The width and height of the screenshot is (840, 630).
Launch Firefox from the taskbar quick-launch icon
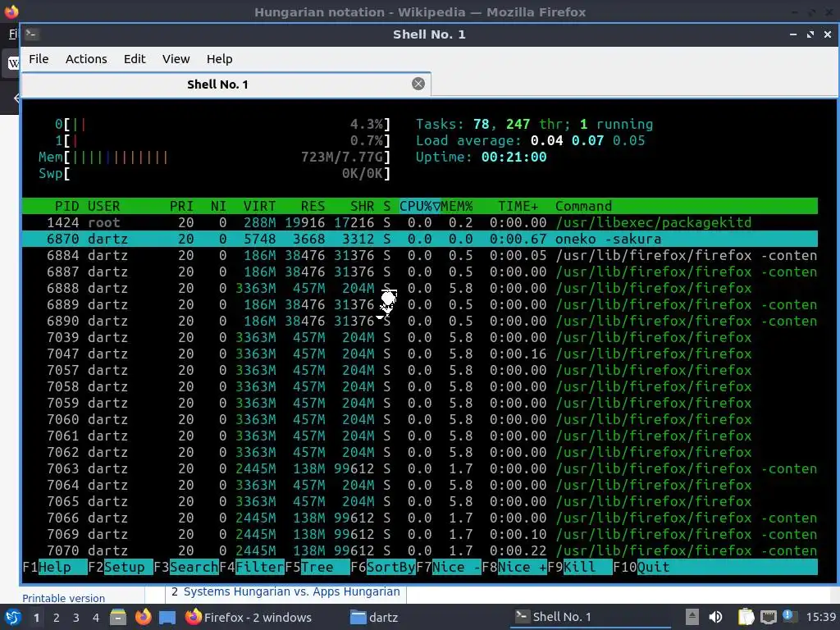(143, 617)
